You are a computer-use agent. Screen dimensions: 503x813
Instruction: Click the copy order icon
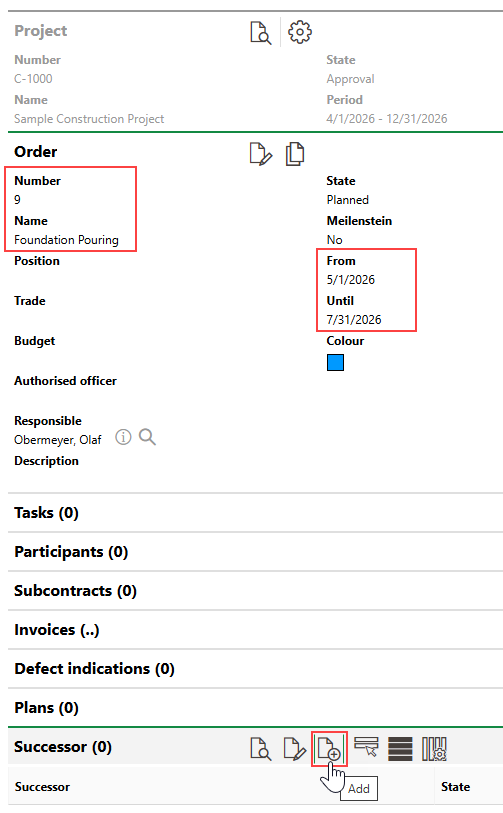coord(295,154)
